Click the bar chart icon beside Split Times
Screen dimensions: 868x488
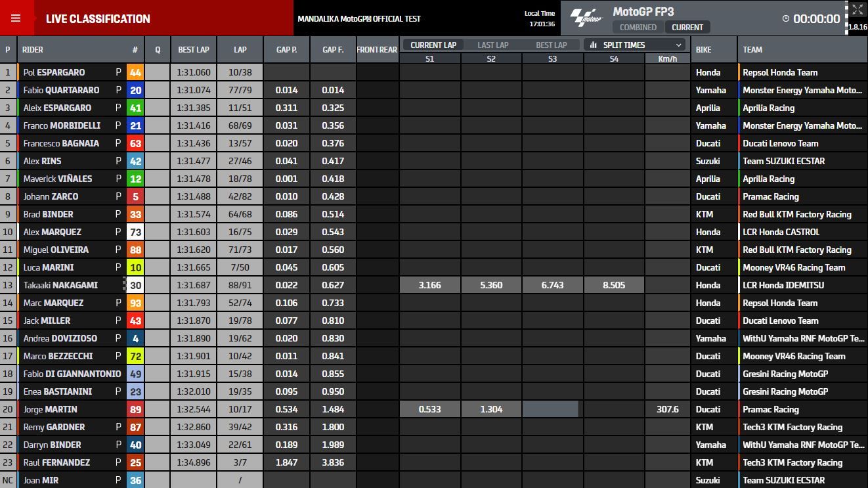(x=594, y=45)
